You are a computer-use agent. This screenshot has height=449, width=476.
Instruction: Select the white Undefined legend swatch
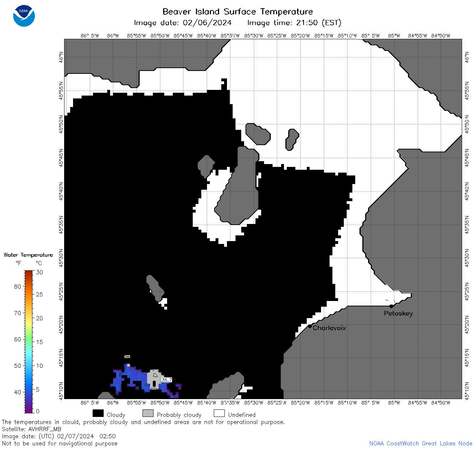[219, 413]
